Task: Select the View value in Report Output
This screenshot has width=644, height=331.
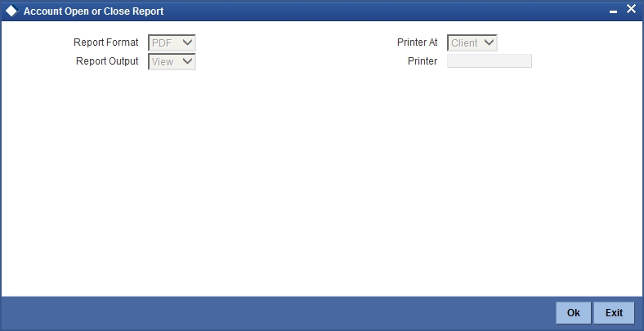Action: 163,61
